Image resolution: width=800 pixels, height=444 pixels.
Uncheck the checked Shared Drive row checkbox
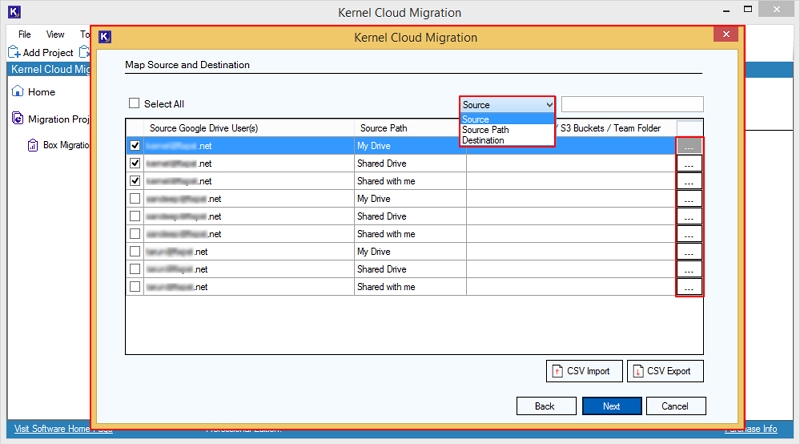tap(135, 163)
